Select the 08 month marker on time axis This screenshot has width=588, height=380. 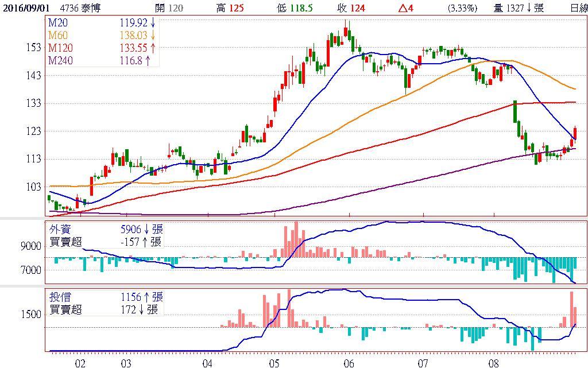click(x=494, y=363)
